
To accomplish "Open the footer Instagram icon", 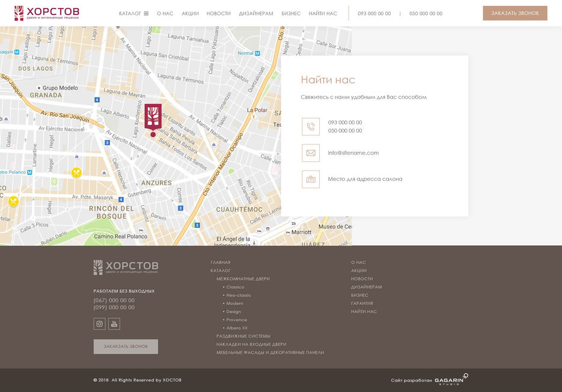I will (x=99, y=324).
